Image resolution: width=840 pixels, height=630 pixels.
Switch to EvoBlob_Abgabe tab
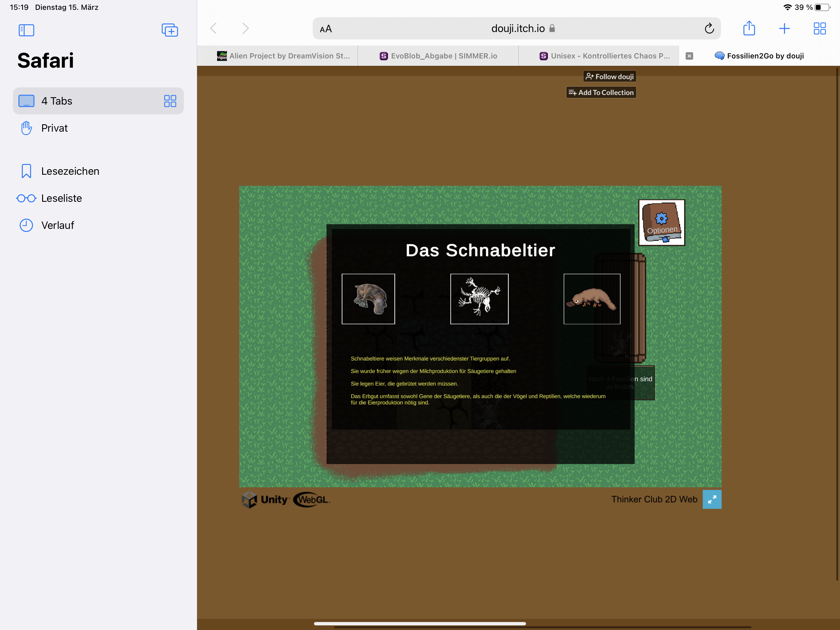pyautogui.click(x=439, y=56)
